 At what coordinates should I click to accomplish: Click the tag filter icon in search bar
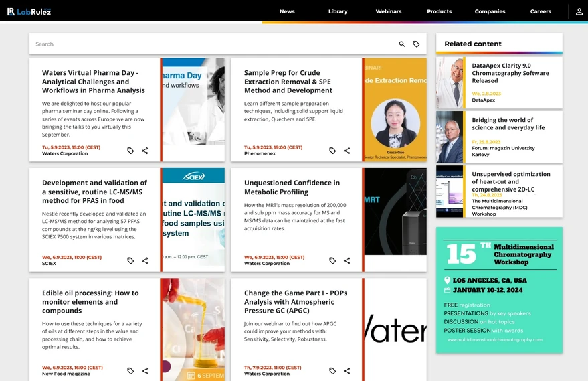[x=416, y=44]
